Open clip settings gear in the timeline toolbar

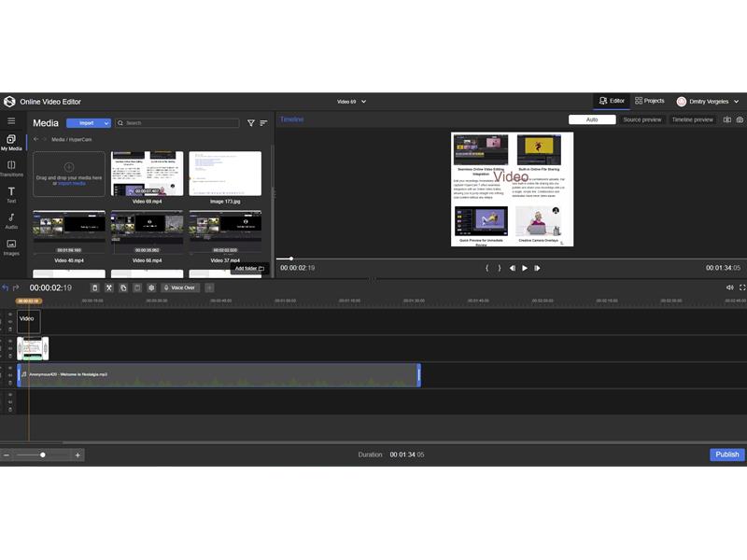pyautogui.click(x=151, y=287)
